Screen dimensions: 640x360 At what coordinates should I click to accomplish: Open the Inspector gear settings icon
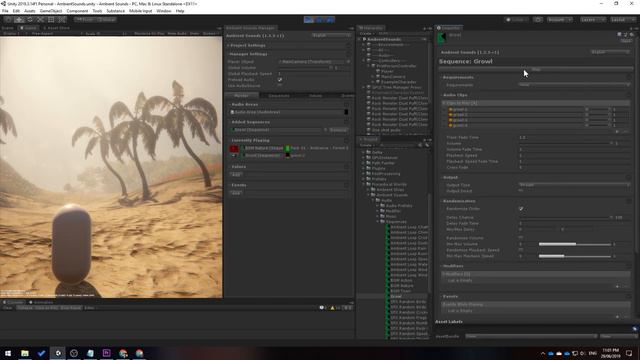tap(631, 35)
